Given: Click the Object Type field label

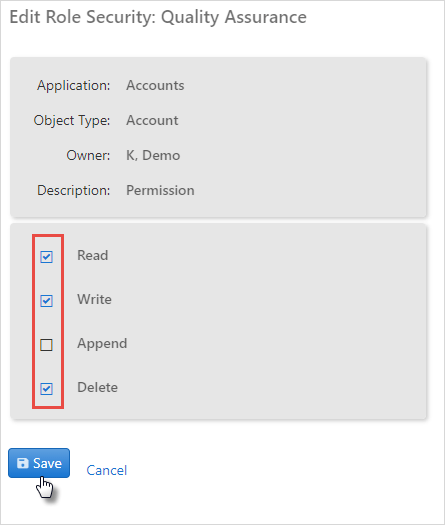Looking at the screenshot, I should coord(72,121).
